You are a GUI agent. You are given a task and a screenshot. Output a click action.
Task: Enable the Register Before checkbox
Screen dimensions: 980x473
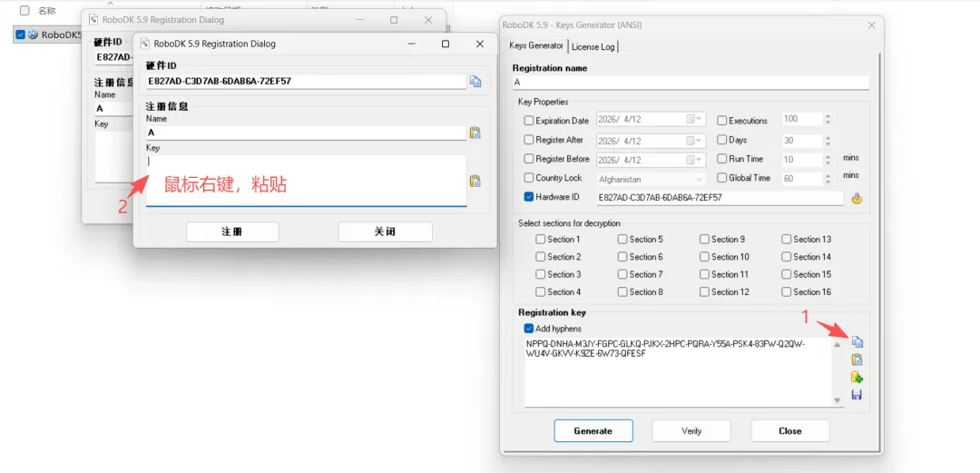529,159
